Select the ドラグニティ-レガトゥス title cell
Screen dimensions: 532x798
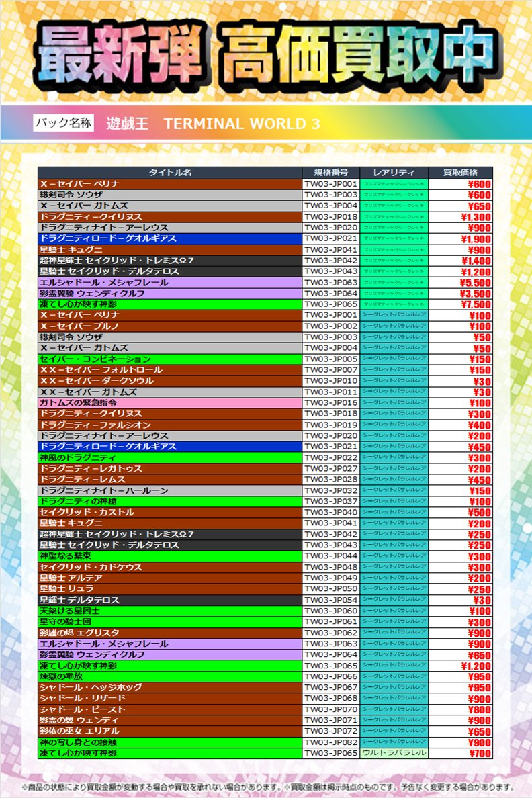[x=170, y=468]
